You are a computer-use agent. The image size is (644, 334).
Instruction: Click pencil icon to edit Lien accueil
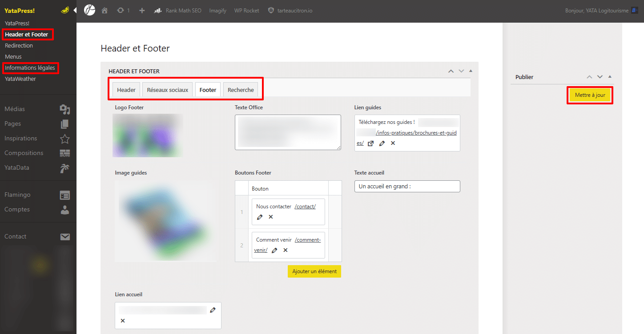(213, 310)
